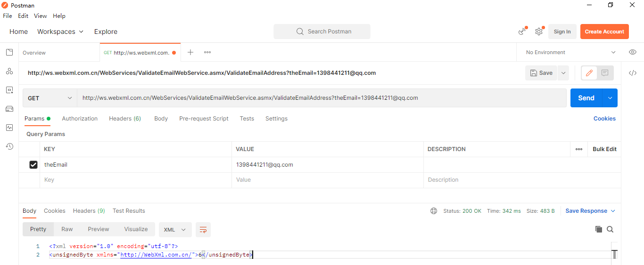Open the Edit menu
This screenshot has height=265, width=644.
click(23, 16)
